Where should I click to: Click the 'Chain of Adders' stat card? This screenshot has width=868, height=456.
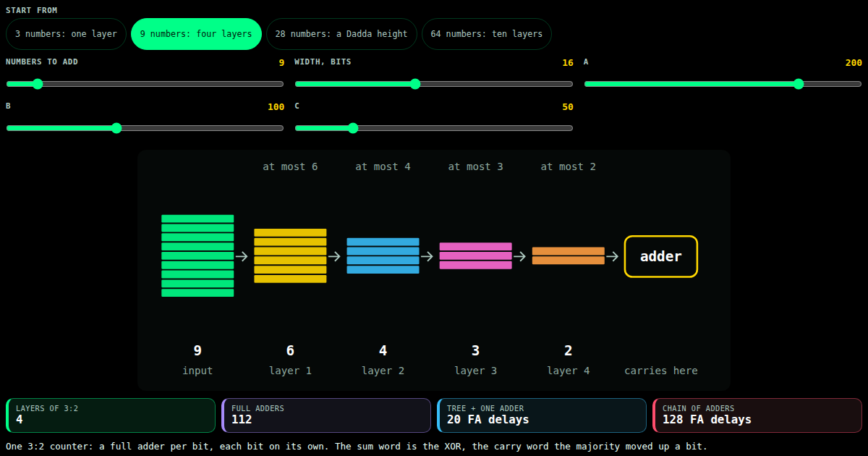pyautogui.click(x=757, y=415)
